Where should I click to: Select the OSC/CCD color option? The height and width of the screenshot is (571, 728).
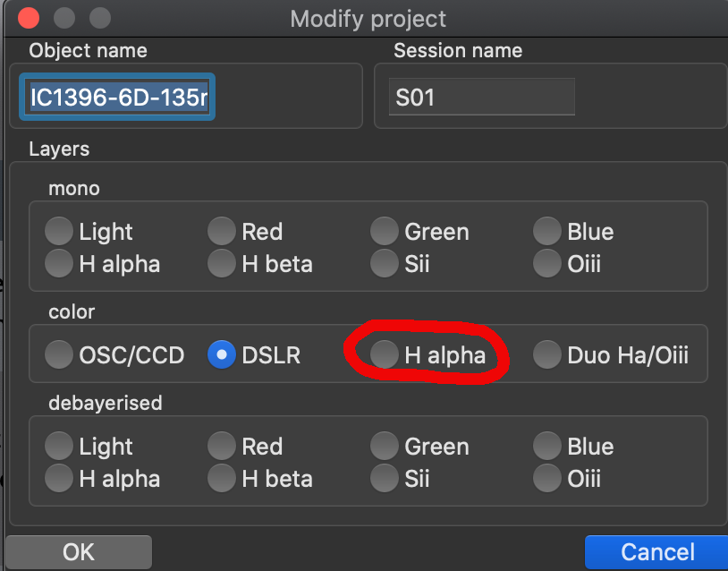pos(59,355)
